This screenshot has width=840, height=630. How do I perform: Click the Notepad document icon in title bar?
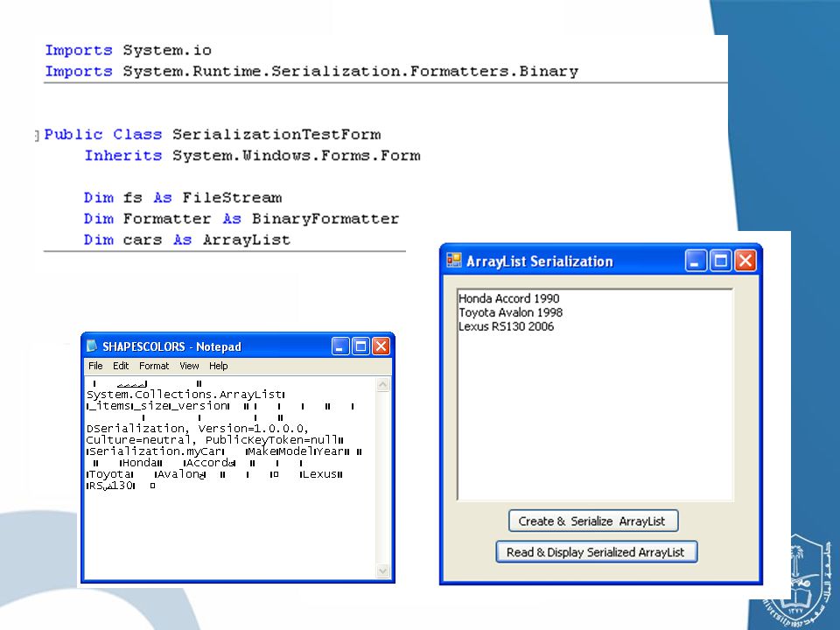92,346
